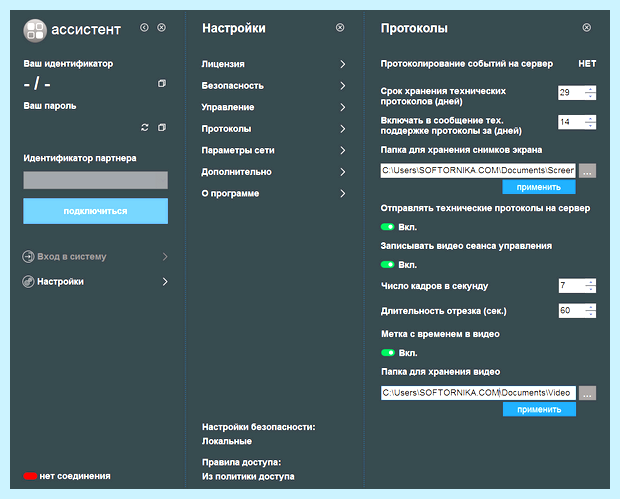
Task: Browse for video storage folder
Action: (x=588, y=393)
